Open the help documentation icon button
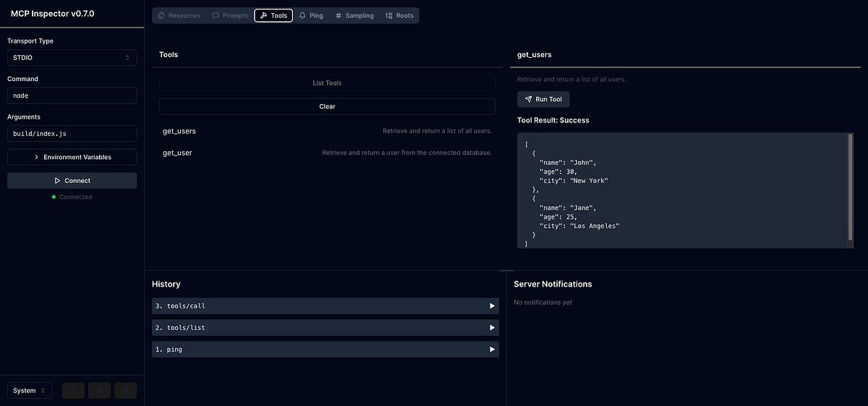Viewport: 868px width, 406px height. [x=74, y=391]
